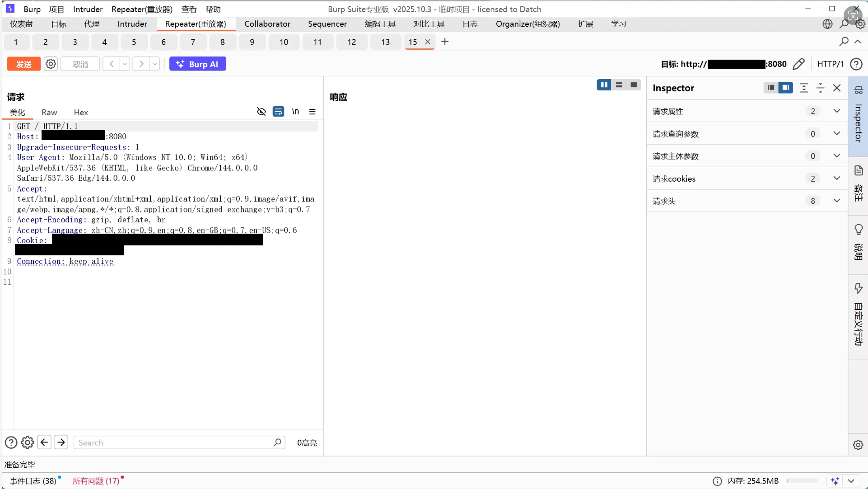Open the Collaborator tab

point(267,24)
